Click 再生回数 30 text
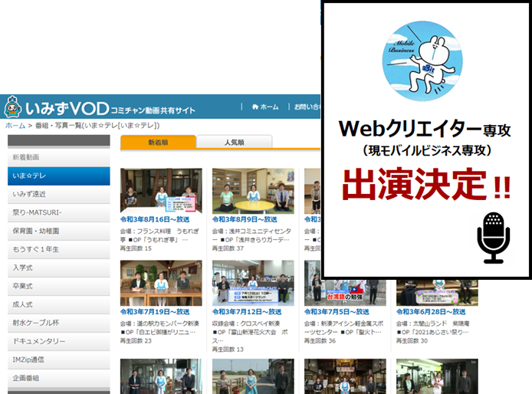Screen dimensions: 532x394 click(412, 341)
